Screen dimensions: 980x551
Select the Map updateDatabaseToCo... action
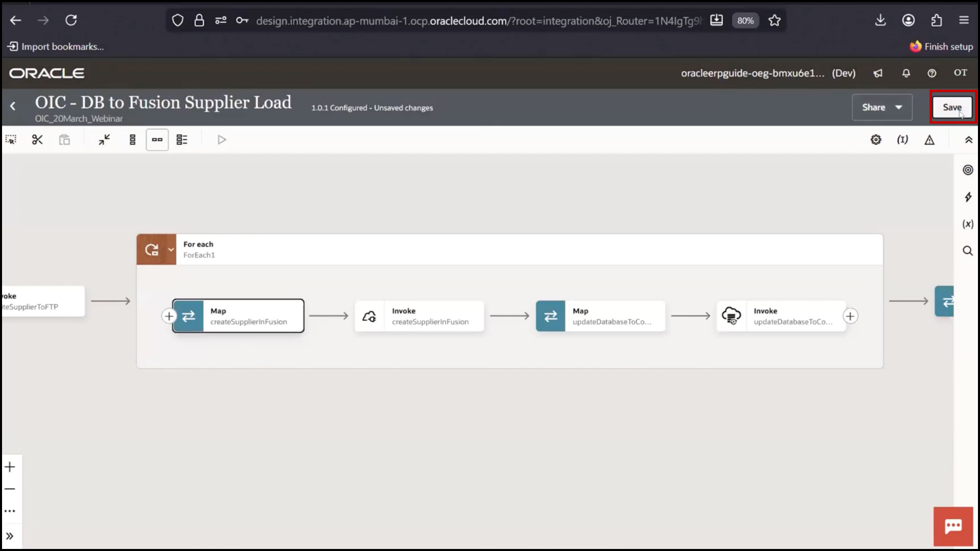click(600, 316)
